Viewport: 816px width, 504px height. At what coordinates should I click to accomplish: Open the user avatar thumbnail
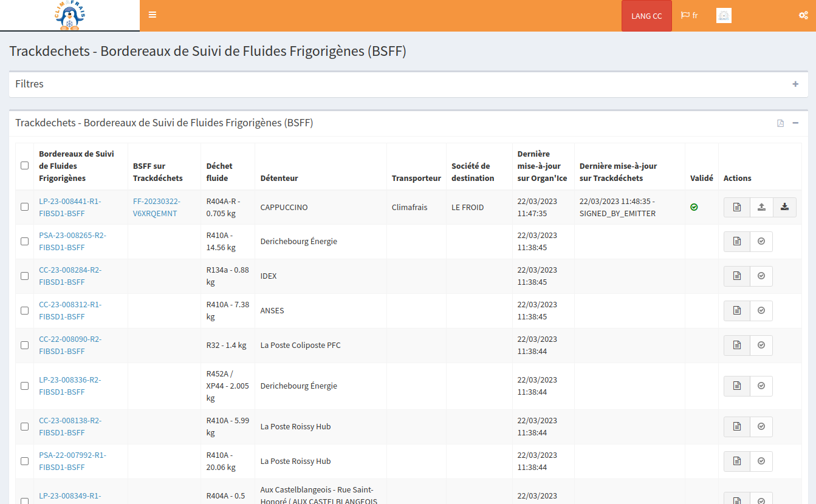(x=724, y=16)
